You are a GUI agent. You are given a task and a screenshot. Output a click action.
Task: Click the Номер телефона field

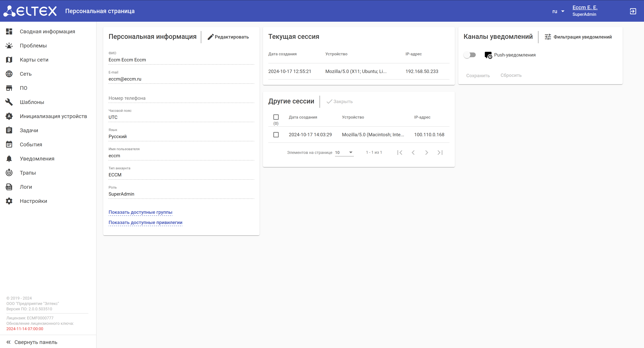click(181, 98)
